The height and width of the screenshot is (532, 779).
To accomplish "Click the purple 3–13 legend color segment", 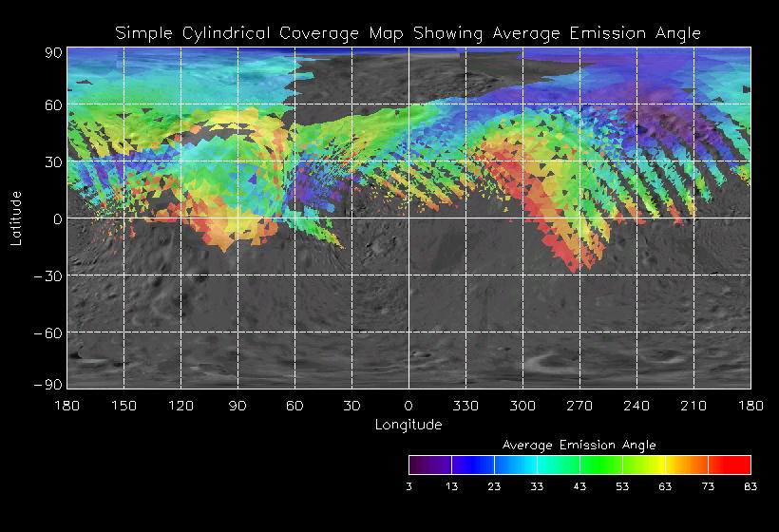I will click(x=430, y=465).
